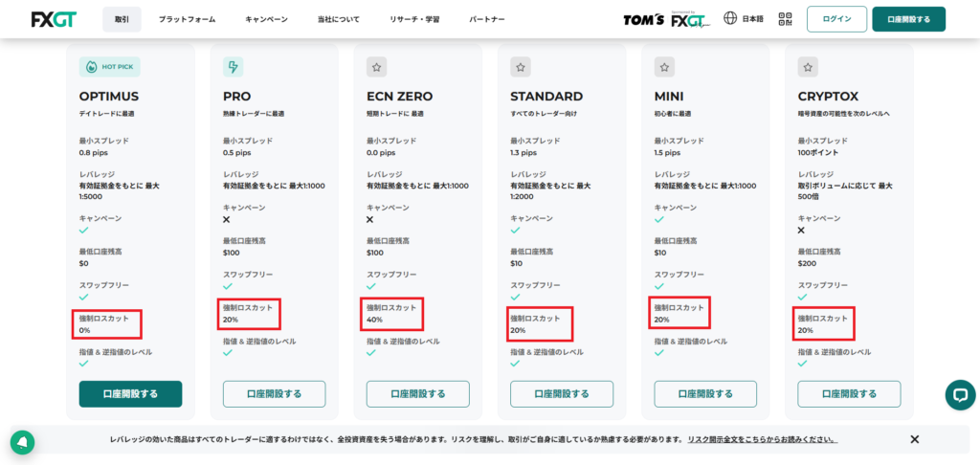Viewport: 980px width, 465px height.
Task: Click the CRYPTOX account title
Action: tap(828, 97)
